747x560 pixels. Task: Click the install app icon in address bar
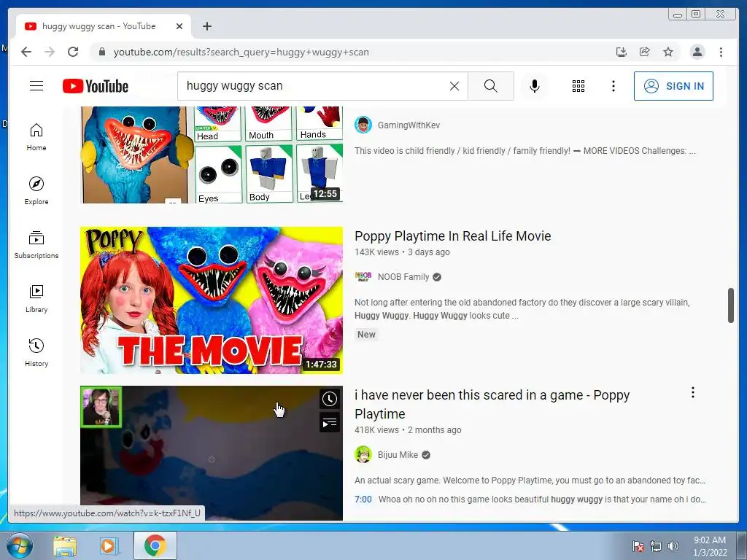tap(622, 52)
